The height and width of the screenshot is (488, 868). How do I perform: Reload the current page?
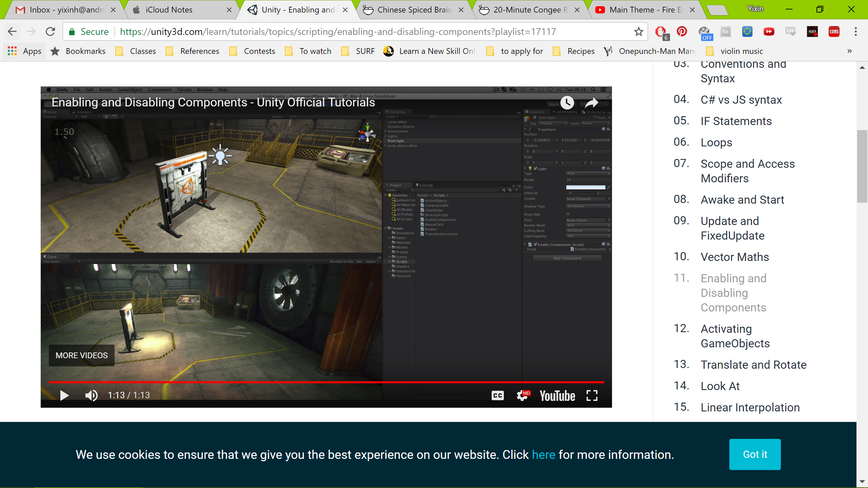pyautogui.click(x=50, y=32)
